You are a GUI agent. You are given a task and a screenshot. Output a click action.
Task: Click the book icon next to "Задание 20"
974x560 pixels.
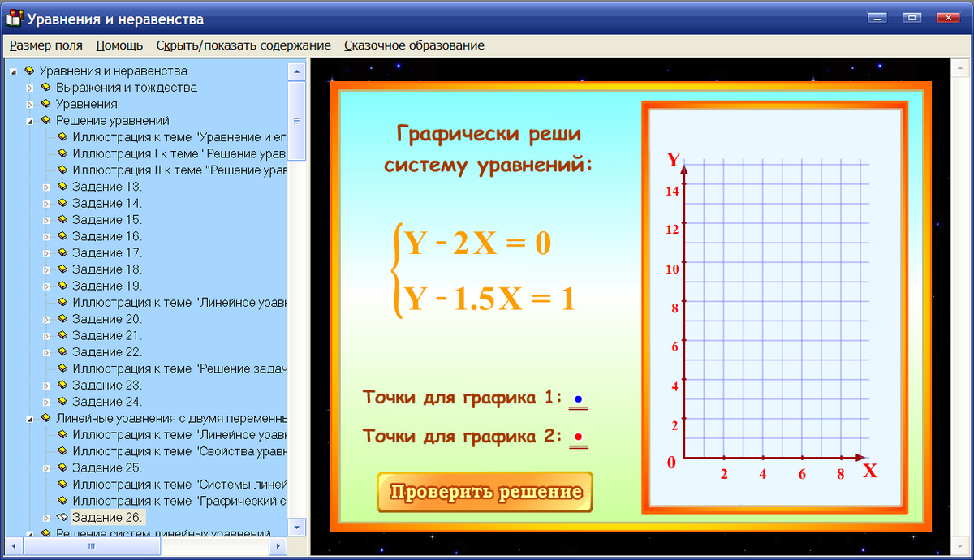click(x=62, y=318)
